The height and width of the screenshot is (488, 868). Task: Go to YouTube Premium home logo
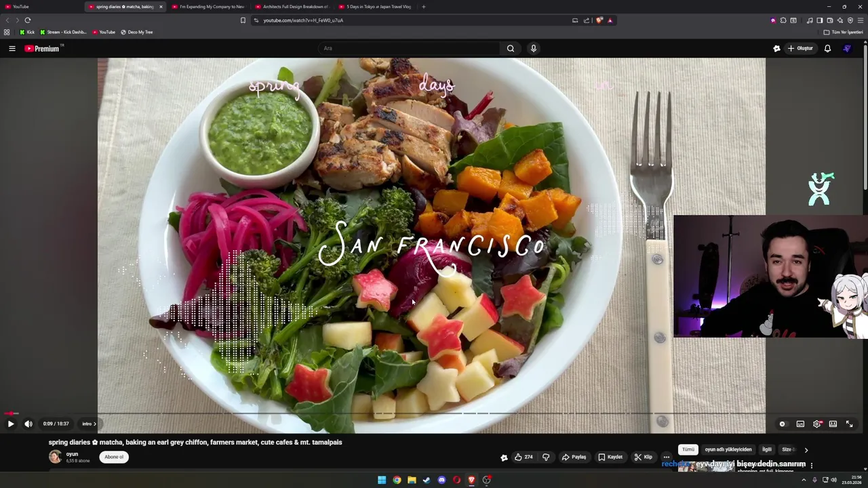(x=43, y=48)
